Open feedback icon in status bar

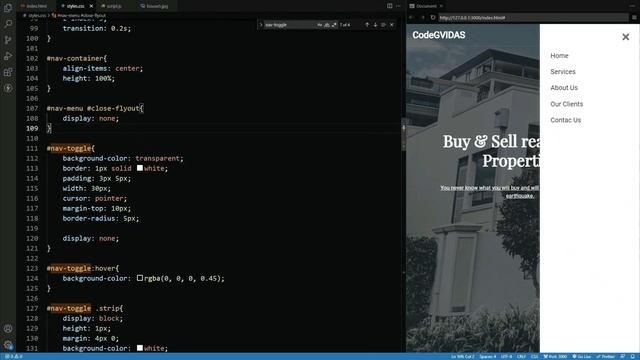tap(623, 356)
